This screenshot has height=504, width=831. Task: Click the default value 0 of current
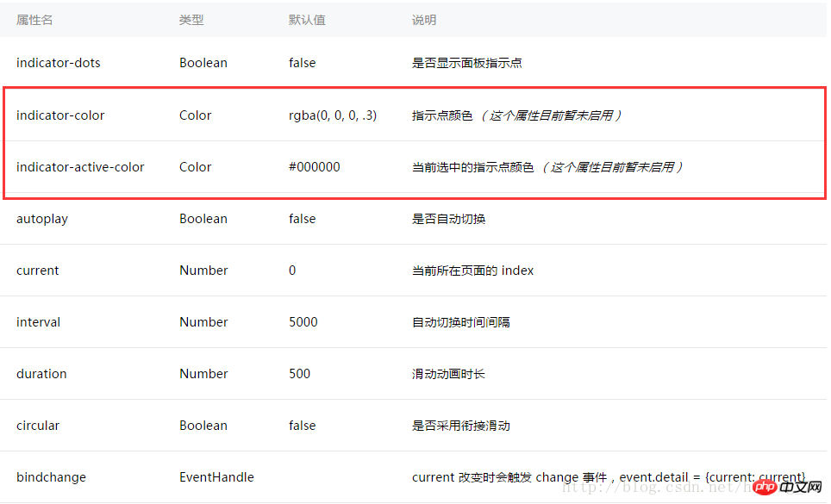(292, 270)
